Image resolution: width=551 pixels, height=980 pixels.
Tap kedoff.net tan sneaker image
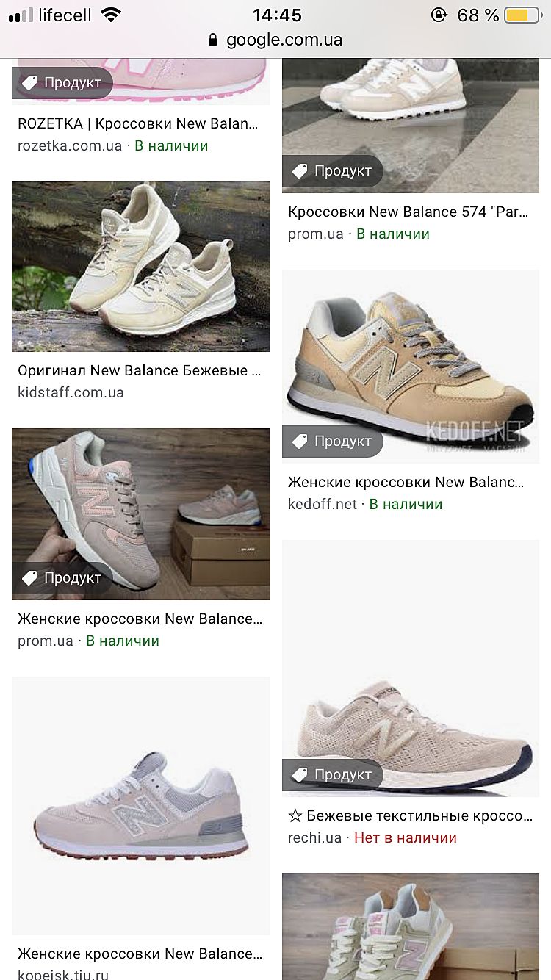point(411,367)
